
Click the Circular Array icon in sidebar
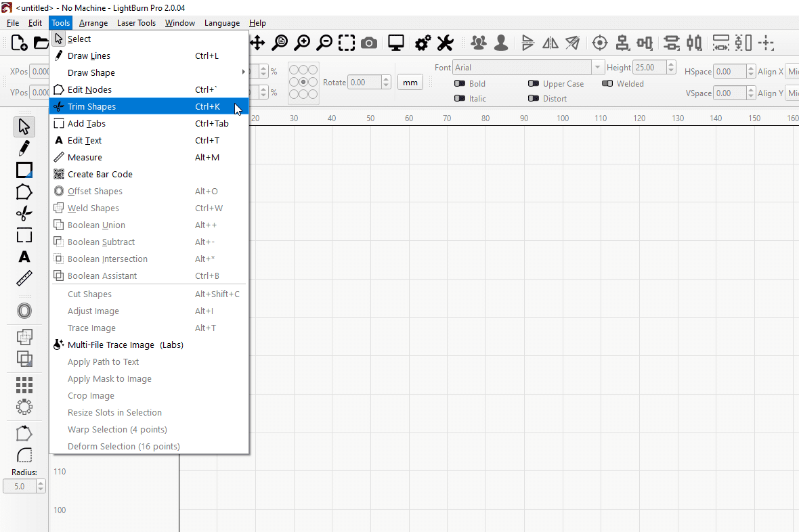24,407
